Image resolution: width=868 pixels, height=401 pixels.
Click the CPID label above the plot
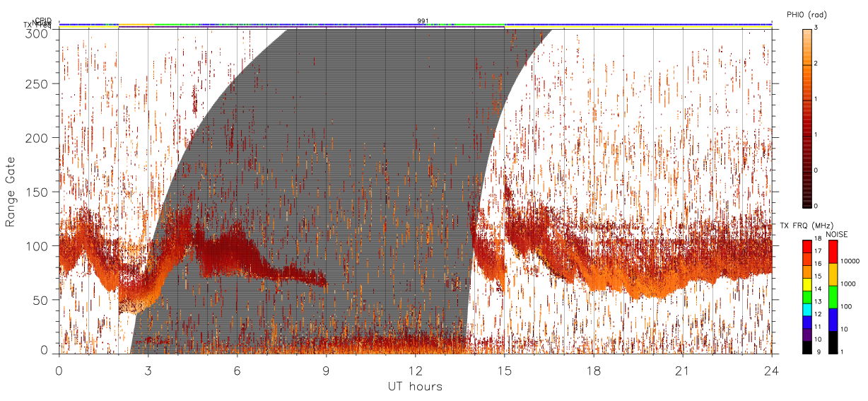click(x=43, y=21)
